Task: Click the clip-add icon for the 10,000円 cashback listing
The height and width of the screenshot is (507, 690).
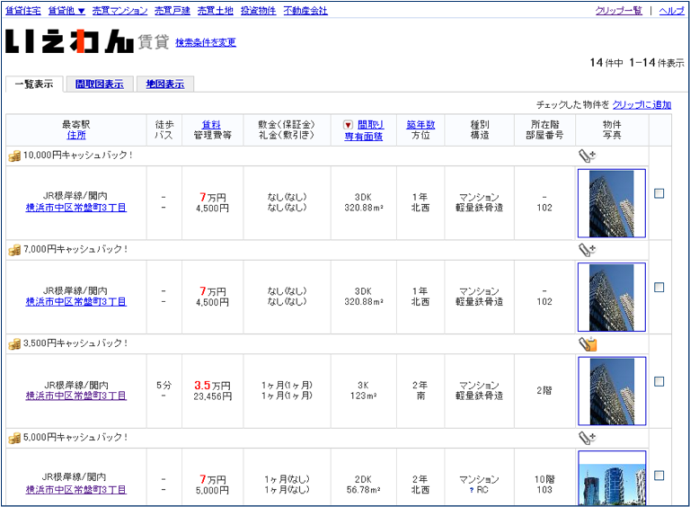Action: [x=586, y=156]
